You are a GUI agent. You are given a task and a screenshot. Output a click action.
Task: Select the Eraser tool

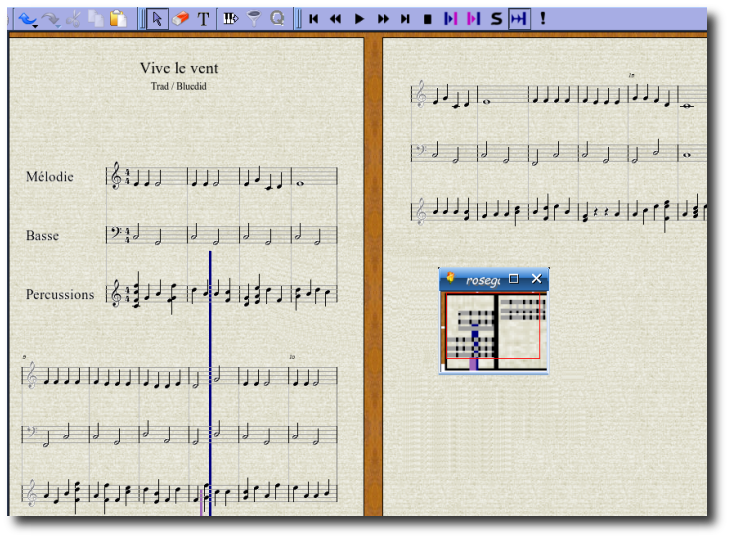pos(180,19)
